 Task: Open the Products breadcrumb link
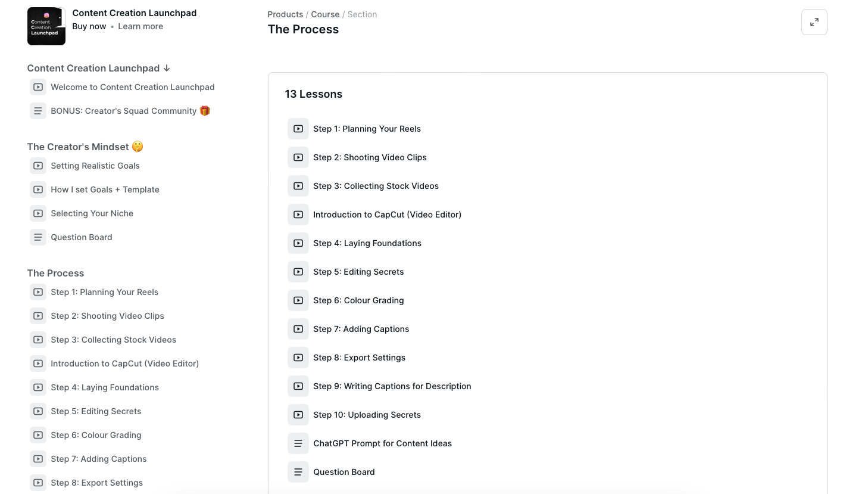pos(285,14)
